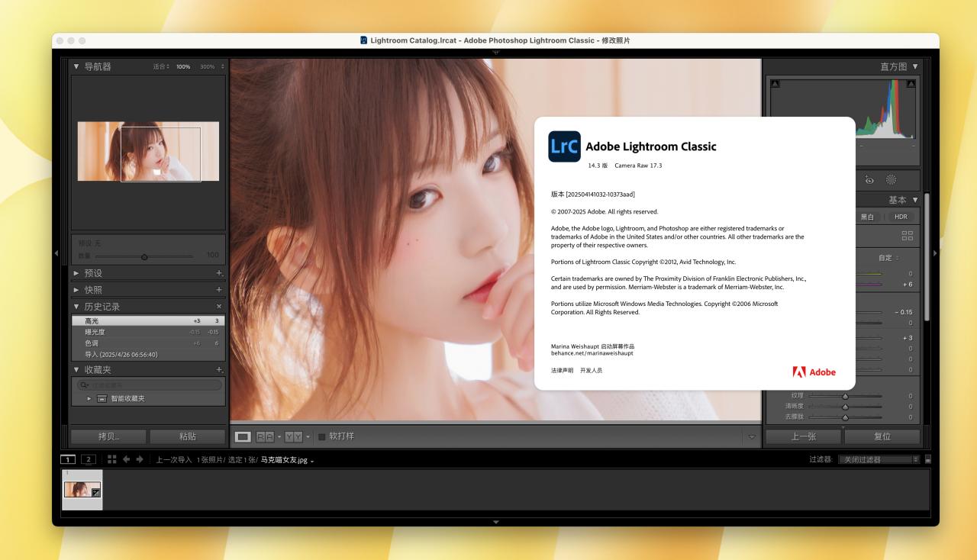Hide the right panel group arrow
The width and height of the screenshot is (977, 560).
935,253
